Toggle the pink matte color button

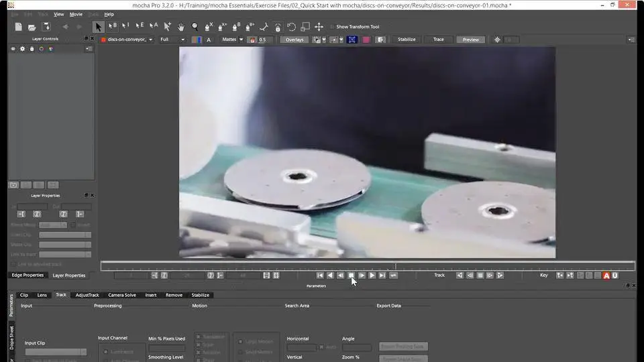pos(366,40)
